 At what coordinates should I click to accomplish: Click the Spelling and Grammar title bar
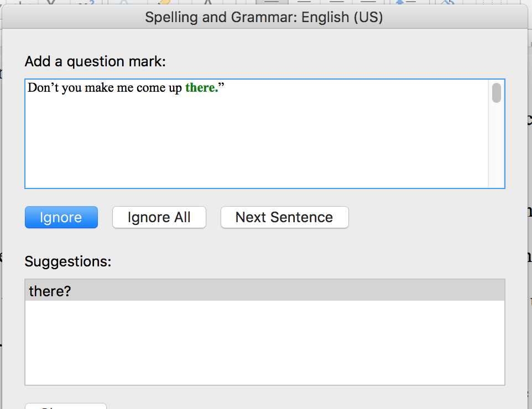[x=264, y=17]
